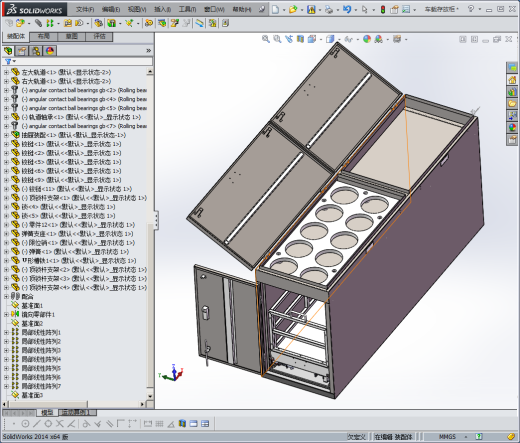Switch to the 评估 tab
The height and width of the screenshot is (443, 520).
(x=99, y=36)
